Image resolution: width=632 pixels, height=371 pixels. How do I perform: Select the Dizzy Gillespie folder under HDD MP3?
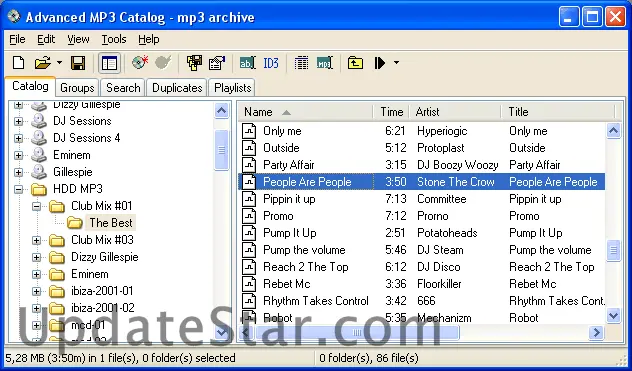click(x=104, y=257)
